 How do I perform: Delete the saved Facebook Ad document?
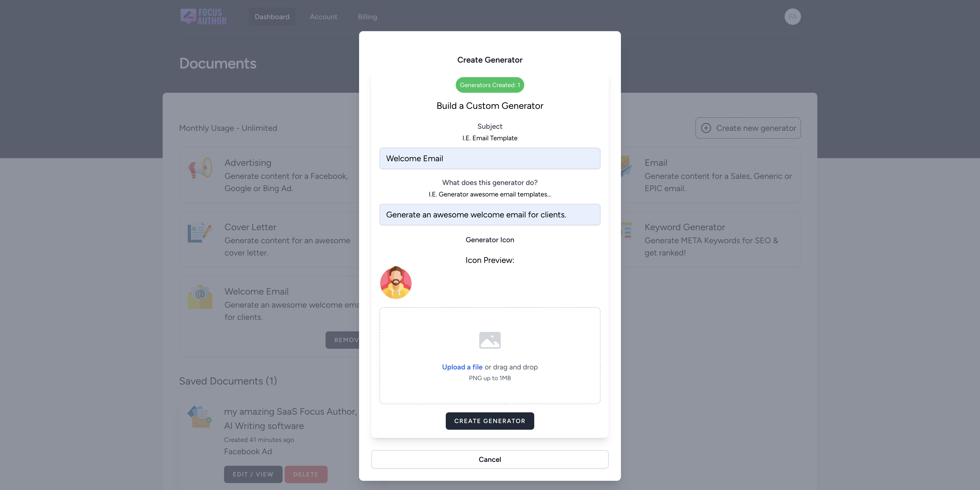[x=306, y=474]
